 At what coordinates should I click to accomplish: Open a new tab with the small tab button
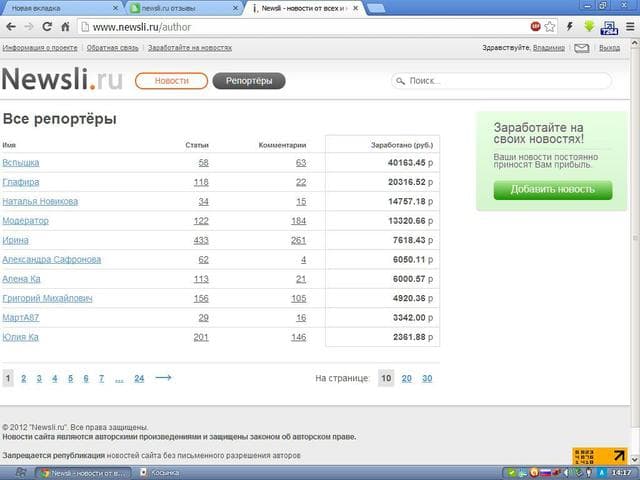[376, 8]
